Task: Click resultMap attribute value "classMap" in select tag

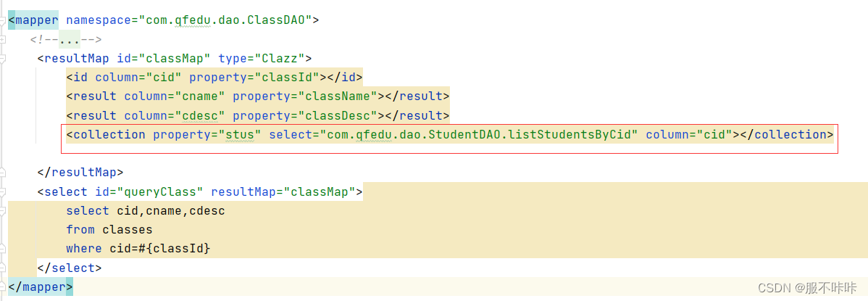Action: pos(320,192)
